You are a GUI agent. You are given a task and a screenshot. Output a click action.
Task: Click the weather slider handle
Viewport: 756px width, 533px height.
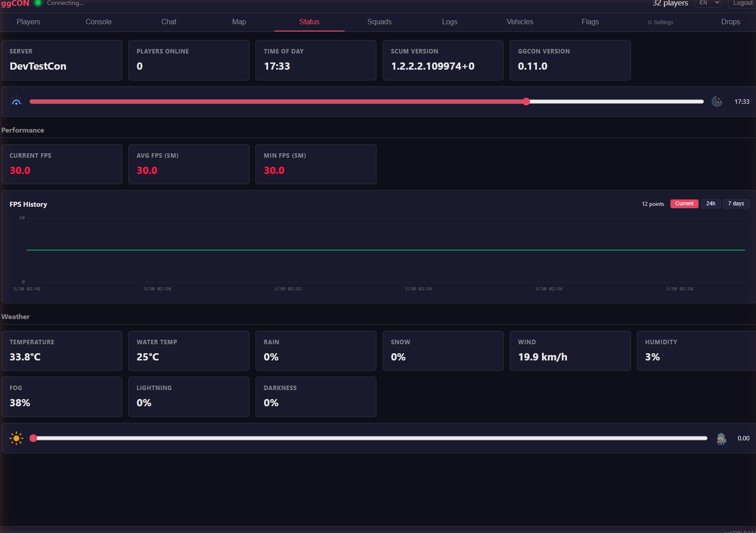point(33,438)
